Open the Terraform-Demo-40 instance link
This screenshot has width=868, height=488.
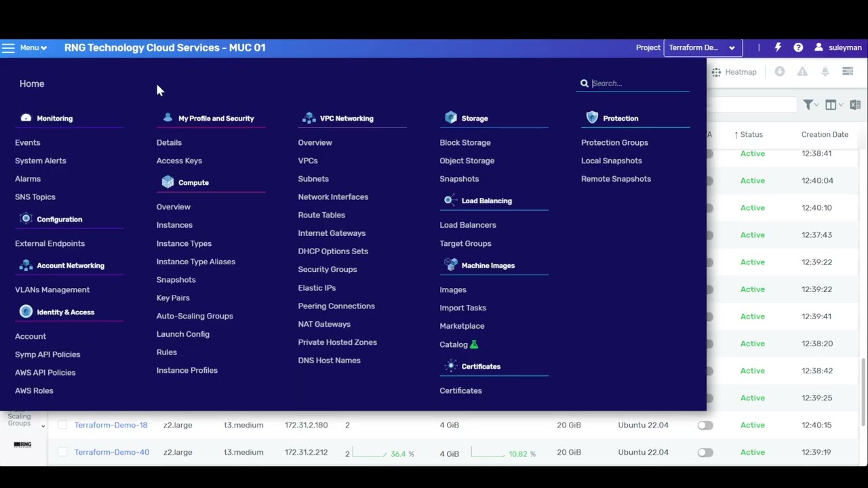point(112,452)
